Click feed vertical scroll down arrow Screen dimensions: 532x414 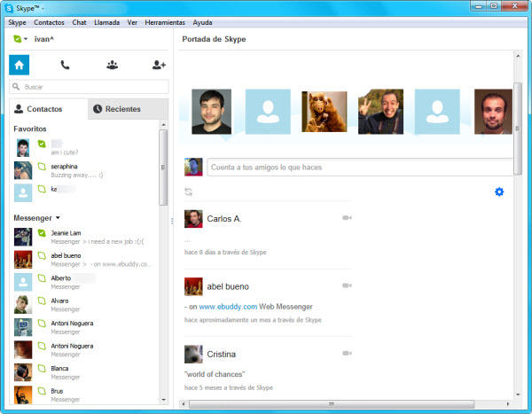click(518, 394)
